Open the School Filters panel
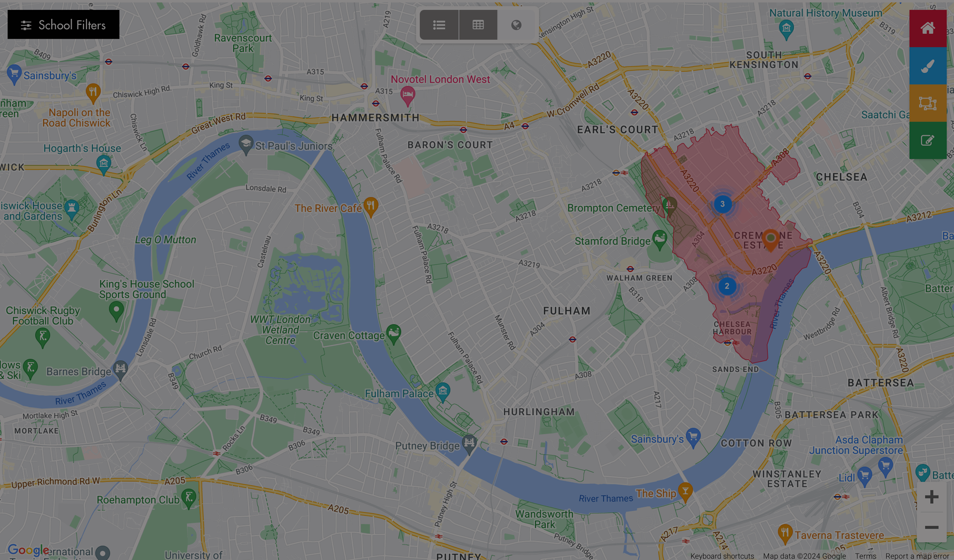Screen dimensions: 954x560 click(63, 24)
